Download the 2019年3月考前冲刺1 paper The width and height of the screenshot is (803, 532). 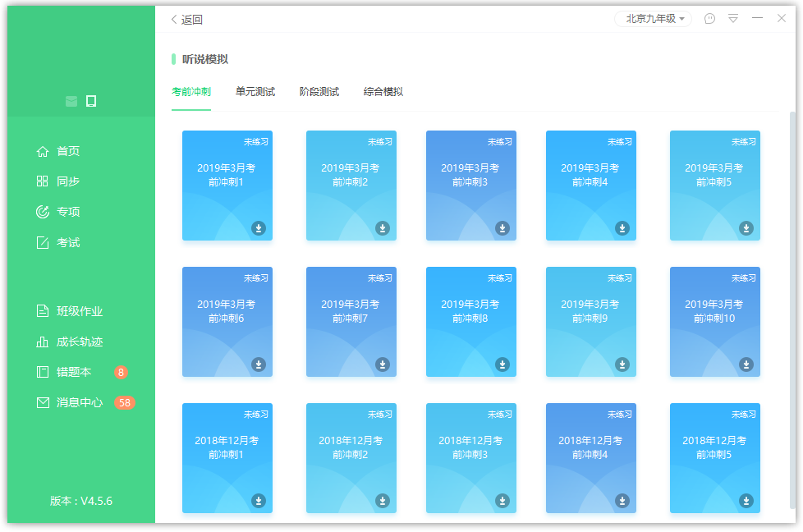point(259,228)
